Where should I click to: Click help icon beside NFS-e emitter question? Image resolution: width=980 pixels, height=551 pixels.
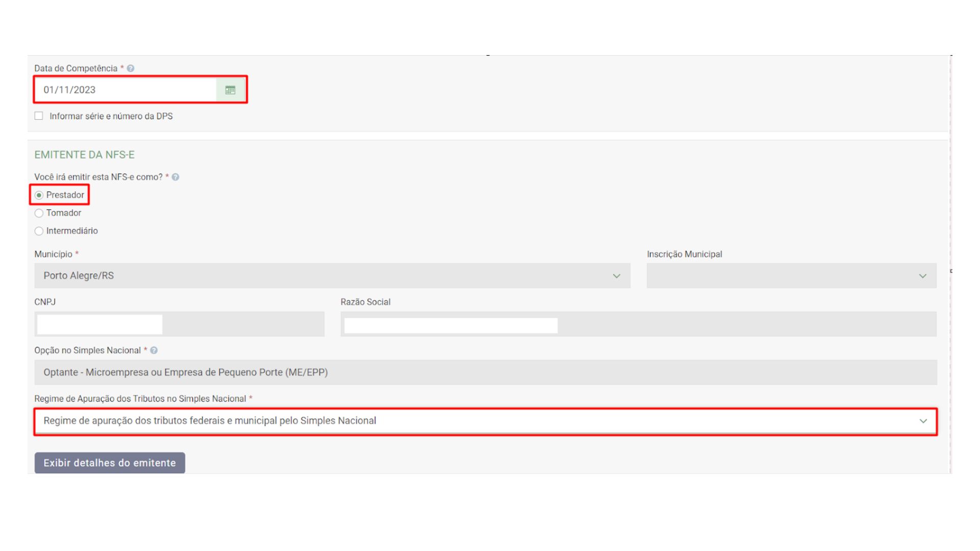[x=176, y=177]
